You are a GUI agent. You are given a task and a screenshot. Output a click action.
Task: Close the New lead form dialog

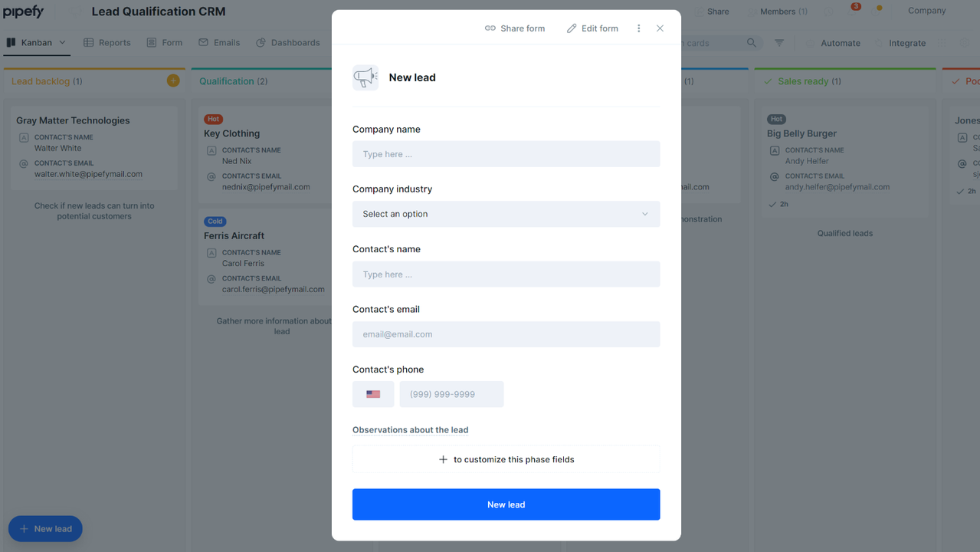pos(660,28)
